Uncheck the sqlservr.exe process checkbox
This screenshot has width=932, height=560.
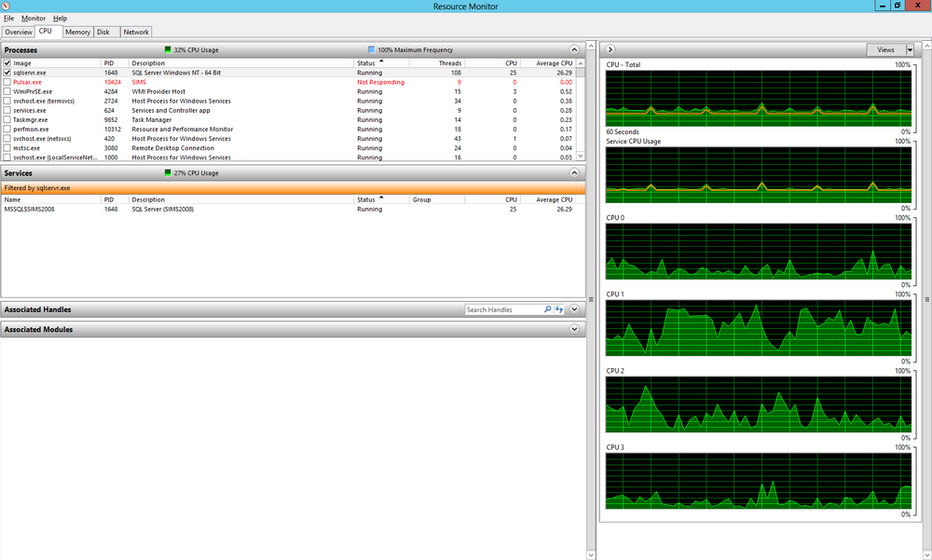(x=7, y=73)
